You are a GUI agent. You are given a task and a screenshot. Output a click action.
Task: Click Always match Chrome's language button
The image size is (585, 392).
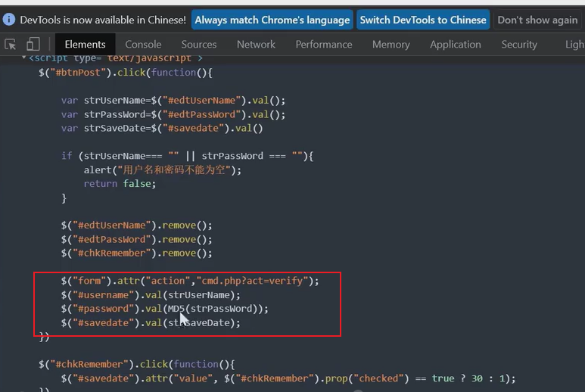point(272,20)
